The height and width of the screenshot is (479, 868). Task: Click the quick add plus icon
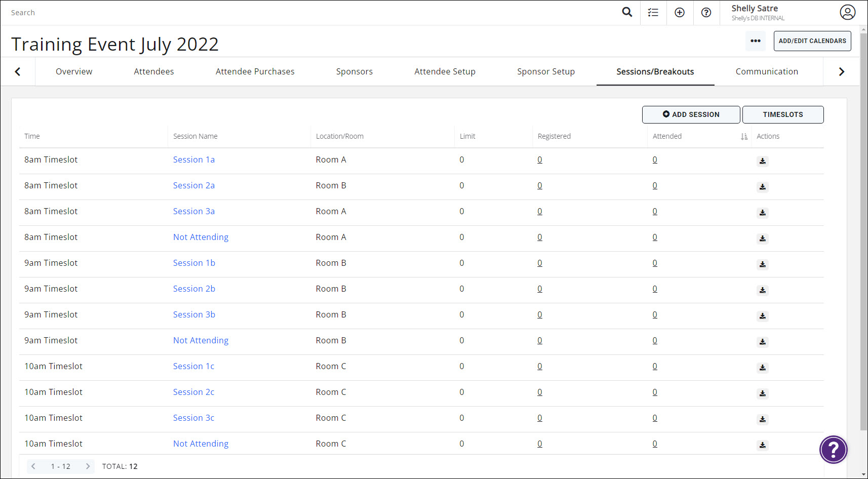(x=680, y=12)
